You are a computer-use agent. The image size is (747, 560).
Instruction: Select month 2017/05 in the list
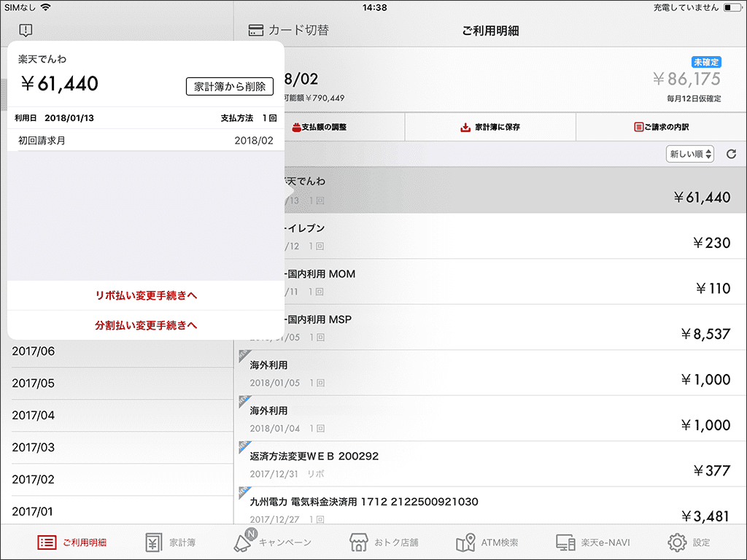(x=117, y=384)
